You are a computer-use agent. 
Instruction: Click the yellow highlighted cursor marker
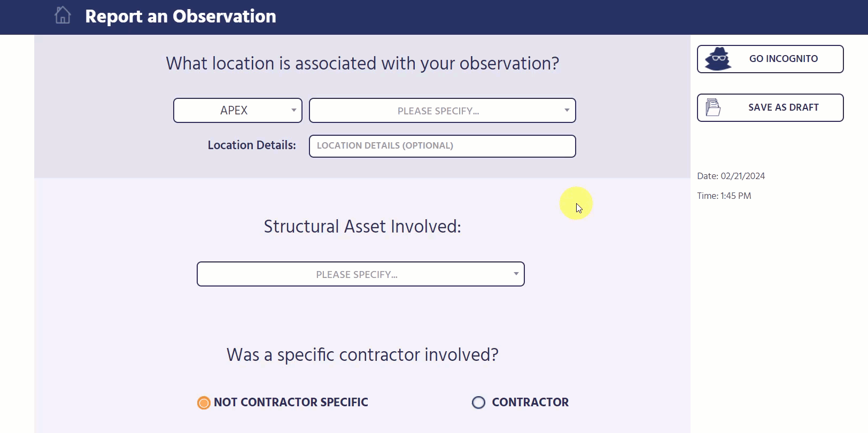click(576, 203)
